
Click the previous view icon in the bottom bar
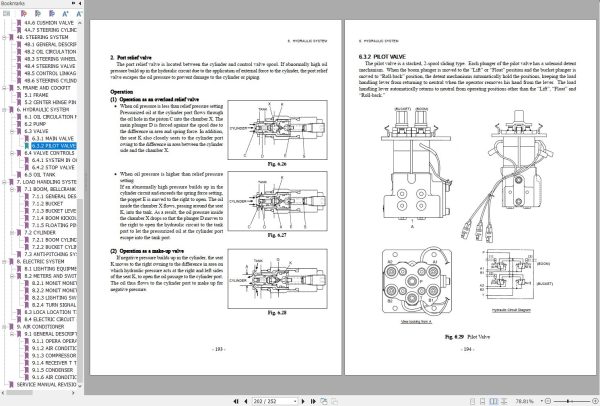point(324,401)
